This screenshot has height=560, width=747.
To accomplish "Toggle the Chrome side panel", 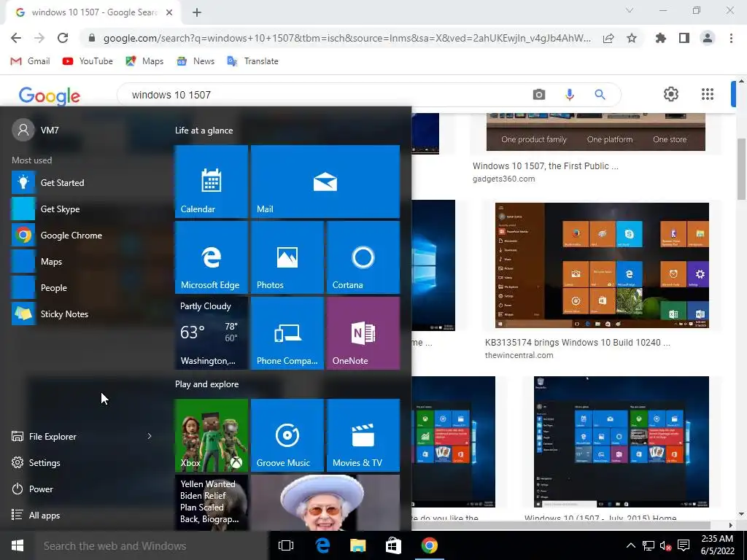I will [684, 38].
